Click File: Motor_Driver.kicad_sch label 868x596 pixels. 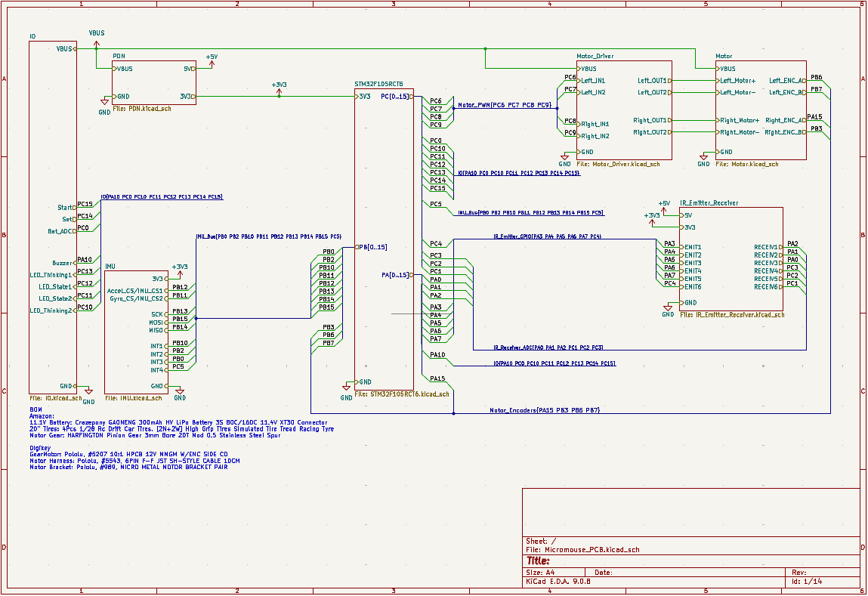pyautogui.click(x=619, y=164)
